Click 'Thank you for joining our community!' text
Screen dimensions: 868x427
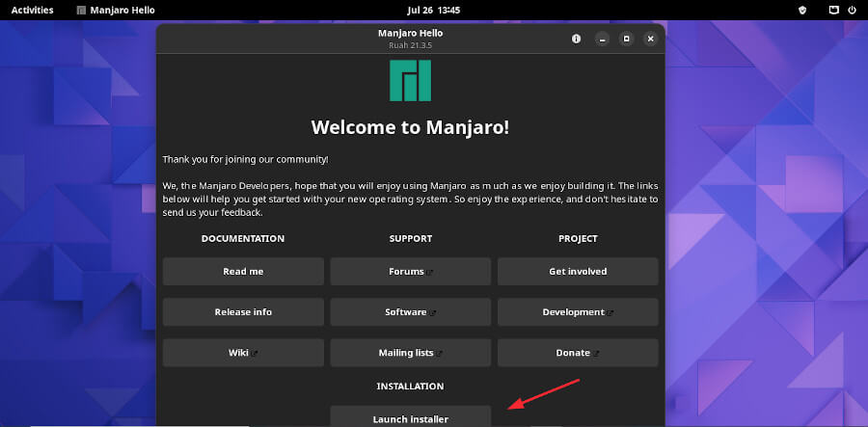(245, 159)
